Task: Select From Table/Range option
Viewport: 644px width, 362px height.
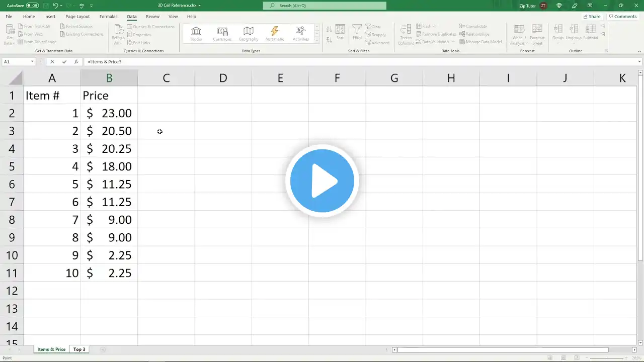Action: tap(37, 42)
